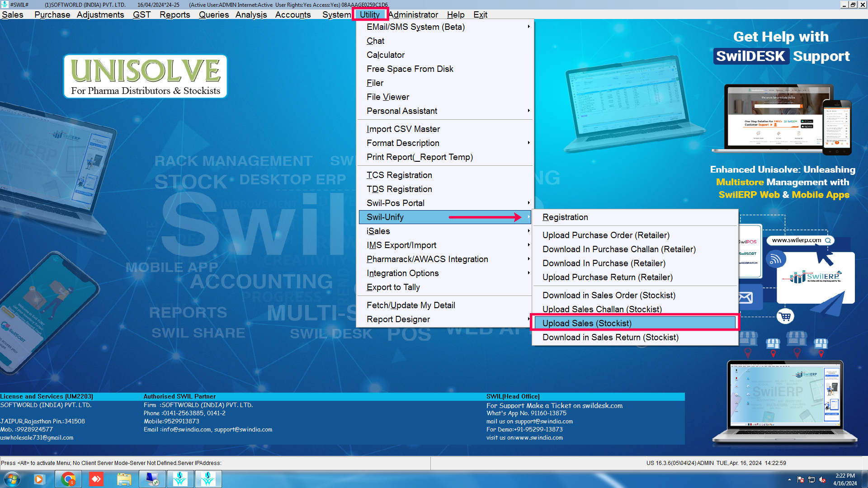Open the red AnyDesk taskbar icon
The width and height of the screenshot is (868, 488).
pyautogui.click(x=96, y=479)
